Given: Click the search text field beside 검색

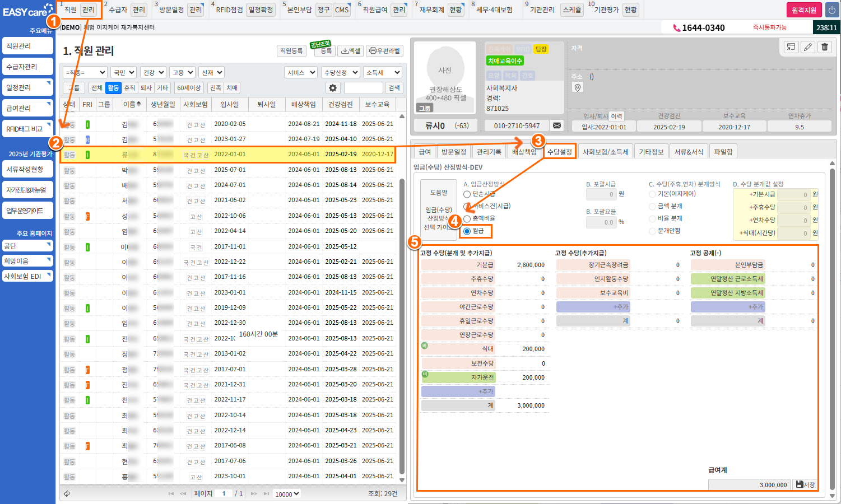Looking at the screenshot, I should point(363,88).
